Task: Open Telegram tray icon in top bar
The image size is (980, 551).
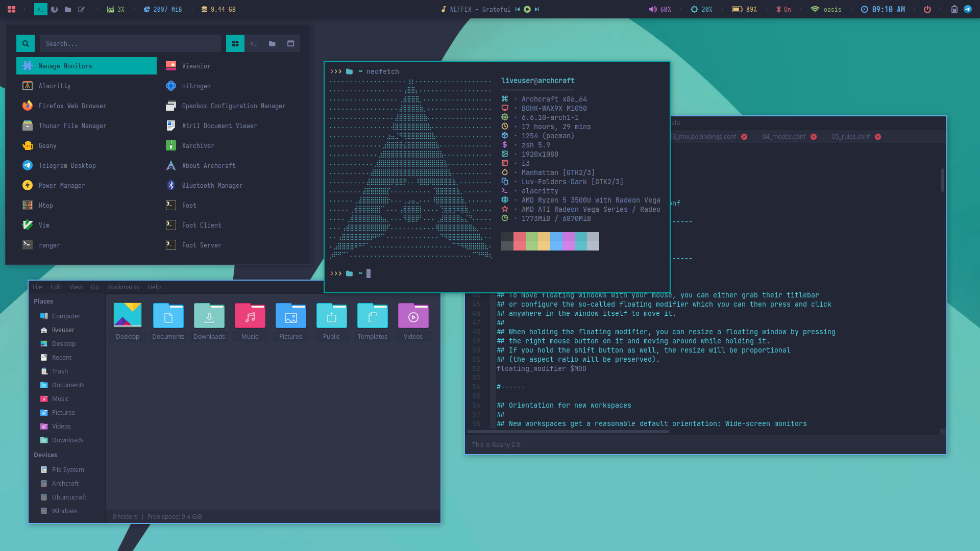Action: [967, 9]
